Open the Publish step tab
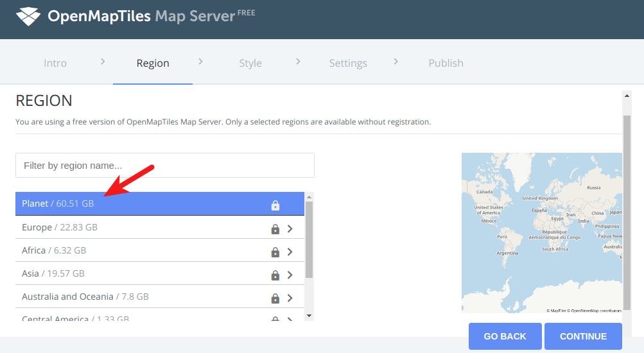This screenshot has width=644, height=353. pos(446,63)
